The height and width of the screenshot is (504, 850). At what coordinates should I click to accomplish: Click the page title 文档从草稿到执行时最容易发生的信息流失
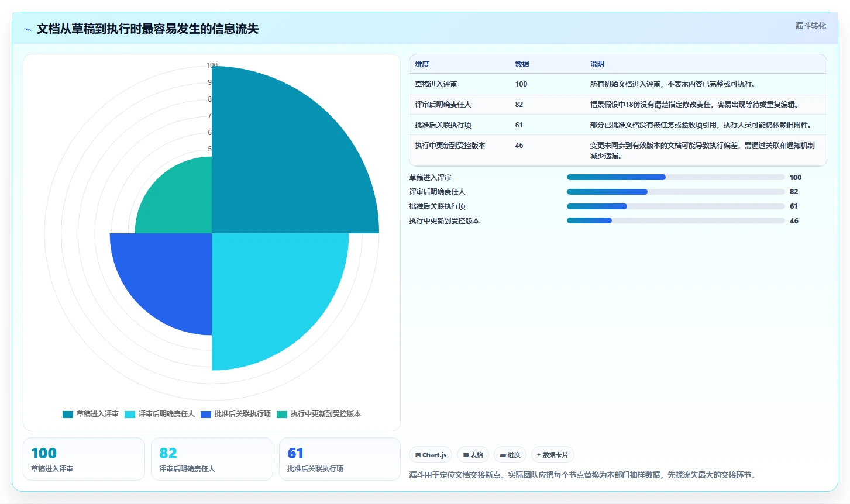147,29
